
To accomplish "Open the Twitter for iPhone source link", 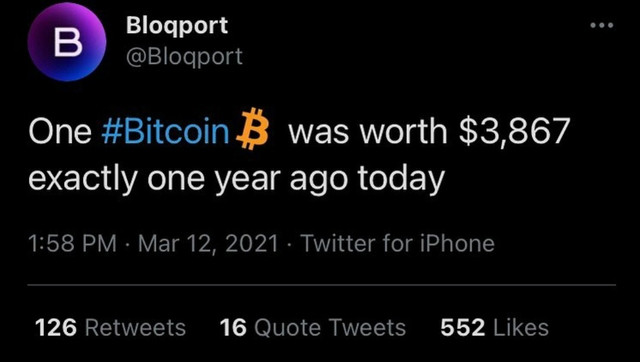I will point(398,244).
